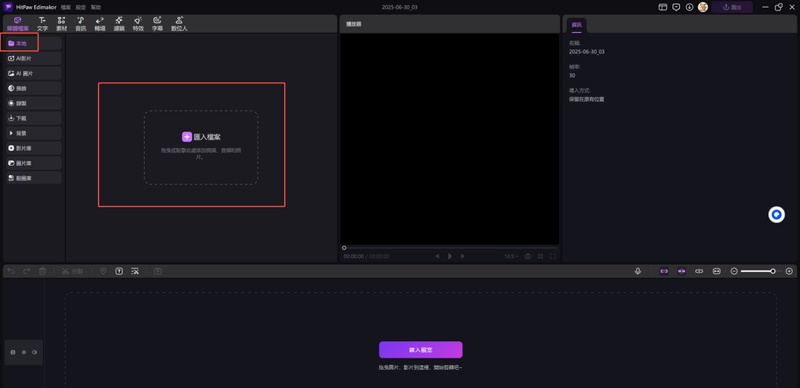The height and width of the screenshot is (388, 800).
Task: Open the 文字 text tool
Action: click(x=42, y=24)
